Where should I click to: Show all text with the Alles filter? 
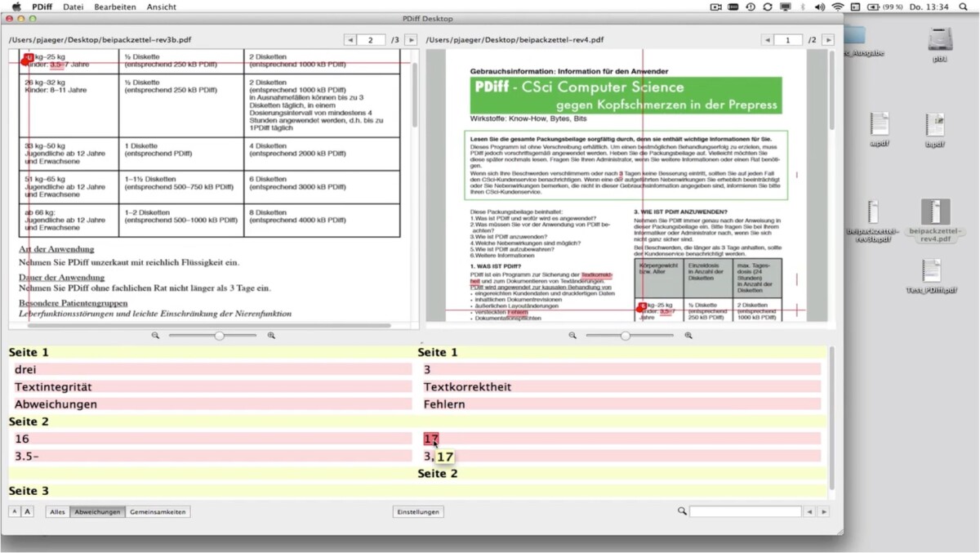(57, 512)
